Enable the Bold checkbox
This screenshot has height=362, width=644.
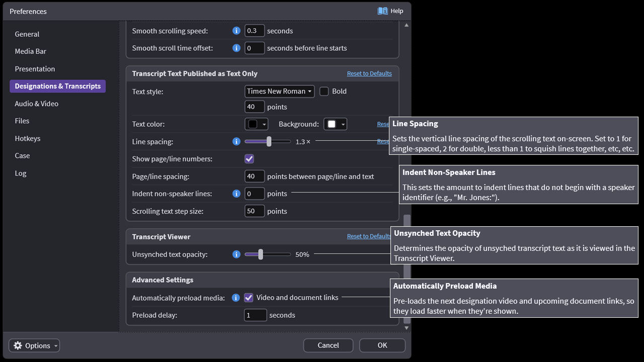[x=325, y=92]
